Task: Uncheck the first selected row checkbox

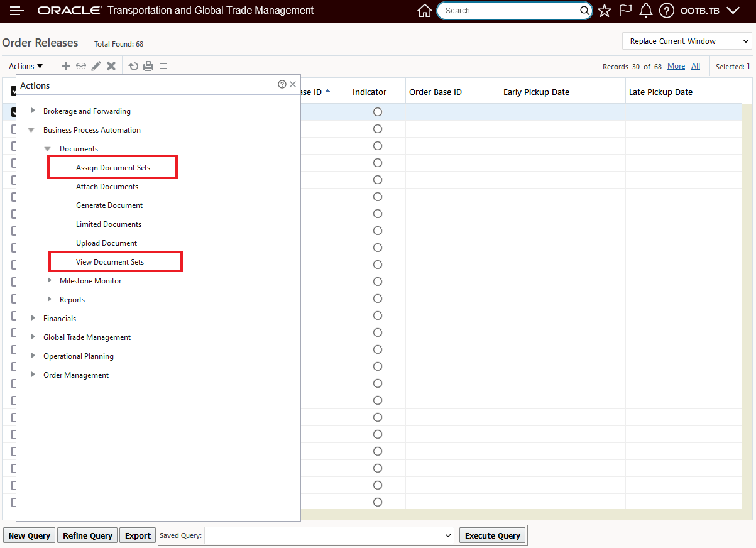Action: coord(13,112)
